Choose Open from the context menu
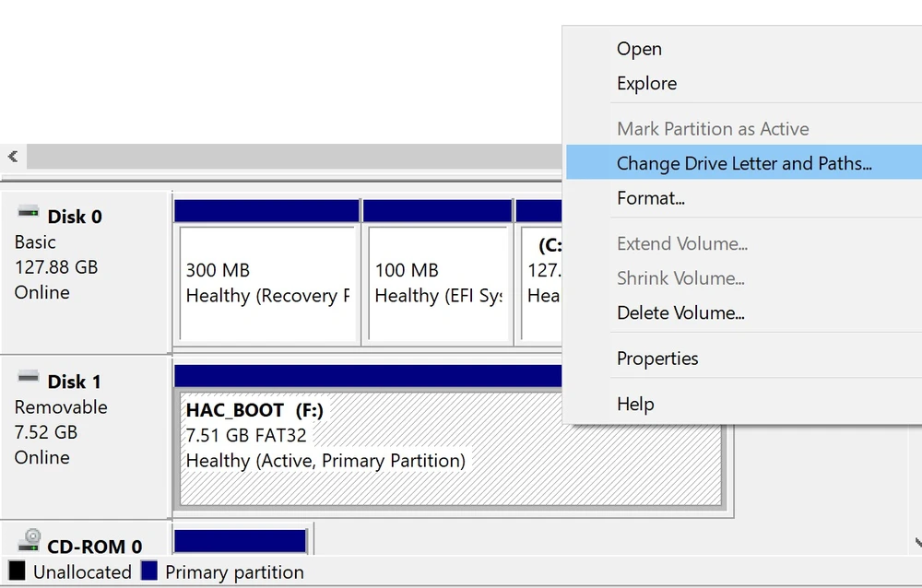 tap(639, 49)
